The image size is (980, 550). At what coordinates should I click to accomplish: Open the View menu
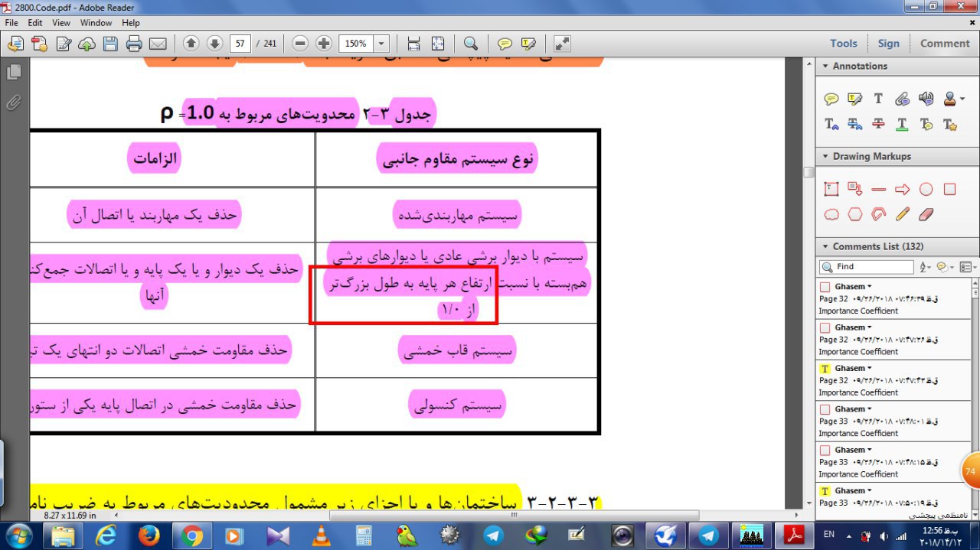[x=61, y=23]
